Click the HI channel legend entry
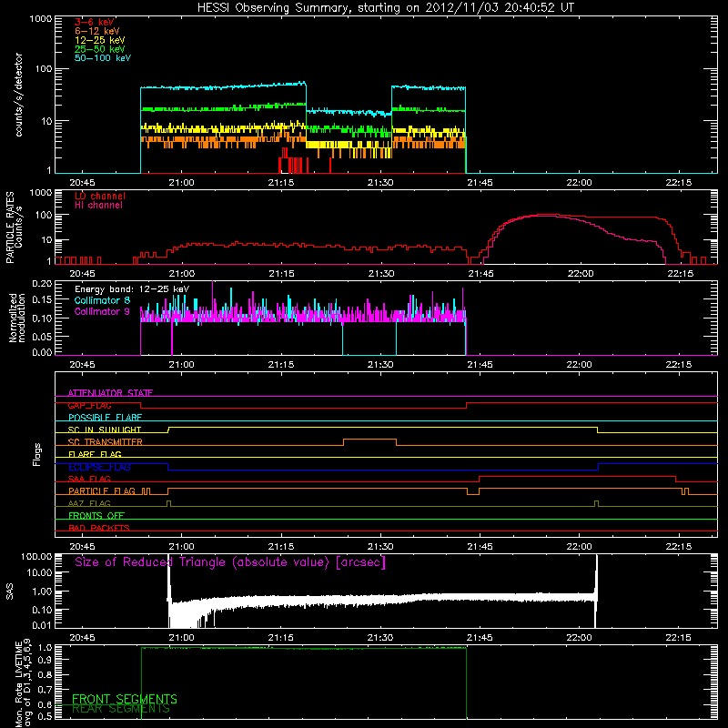 pos(98,205)
